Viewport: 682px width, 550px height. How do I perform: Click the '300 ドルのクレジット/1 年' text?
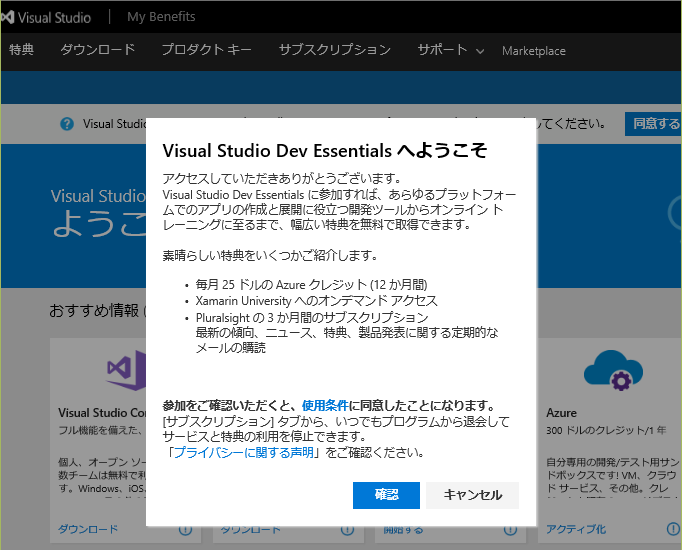(606, 430)
